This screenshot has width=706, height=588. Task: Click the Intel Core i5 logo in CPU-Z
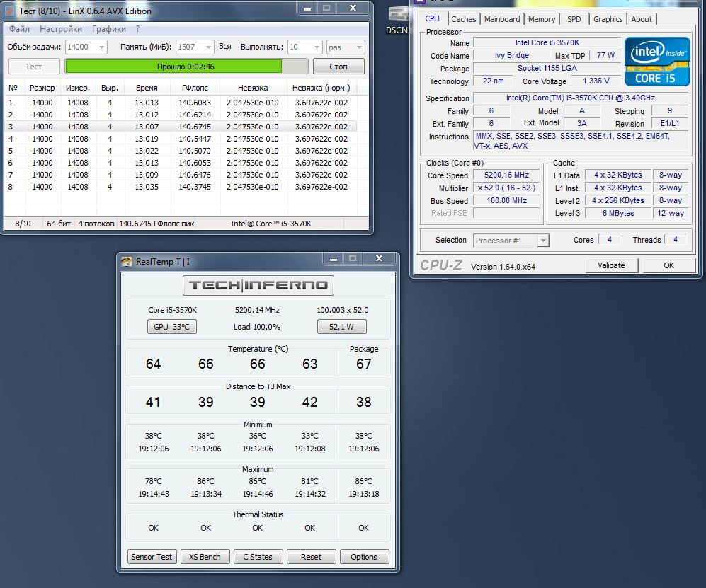pos(657,62)
